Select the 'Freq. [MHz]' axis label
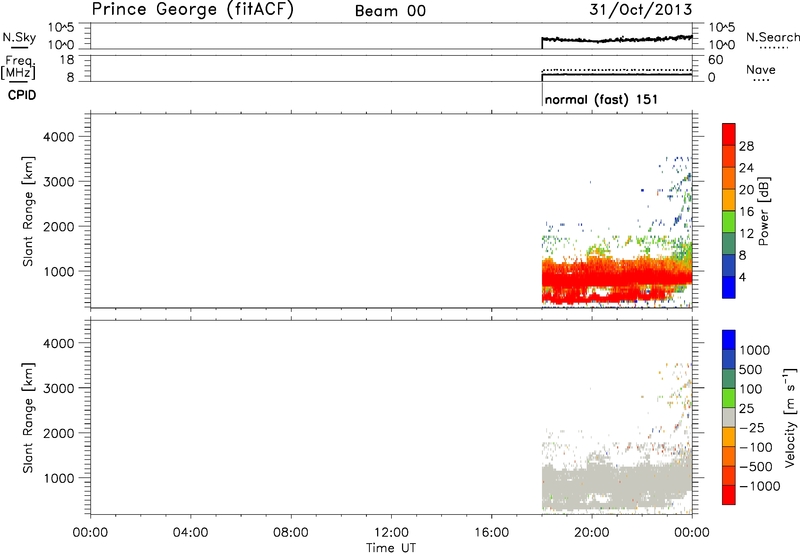800x554 pixels. (19, 67)
